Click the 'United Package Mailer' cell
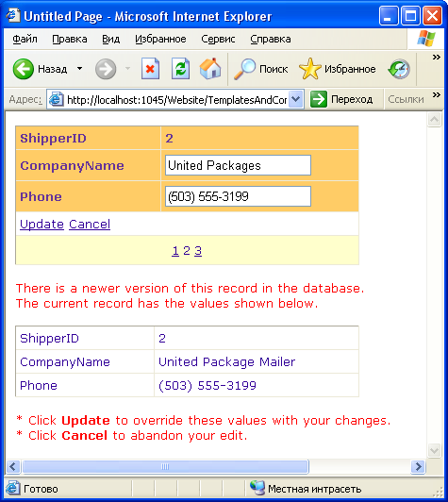 pos(257,361)
